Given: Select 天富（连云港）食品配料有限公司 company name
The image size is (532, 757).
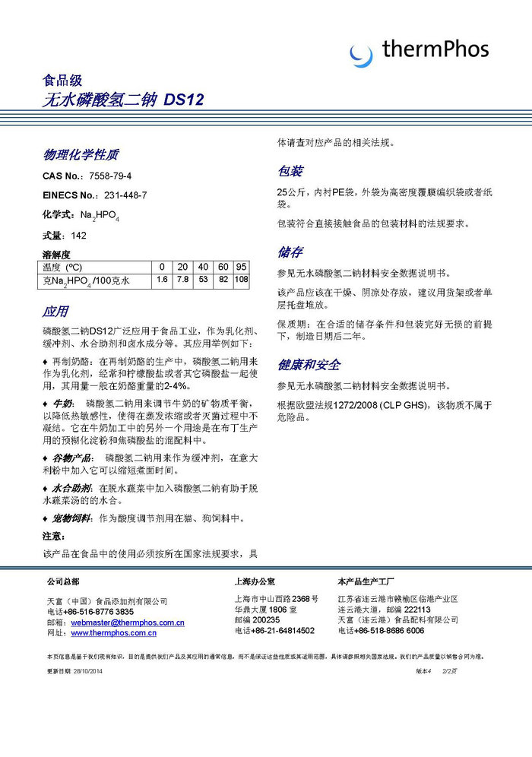Looking at the screenshot, I should (397, 620).
